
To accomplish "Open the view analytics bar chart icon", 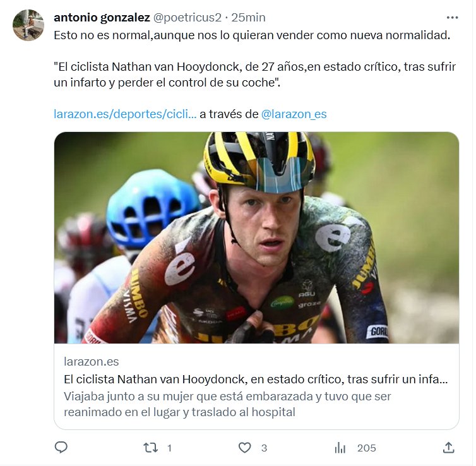I will coord(340,448).
